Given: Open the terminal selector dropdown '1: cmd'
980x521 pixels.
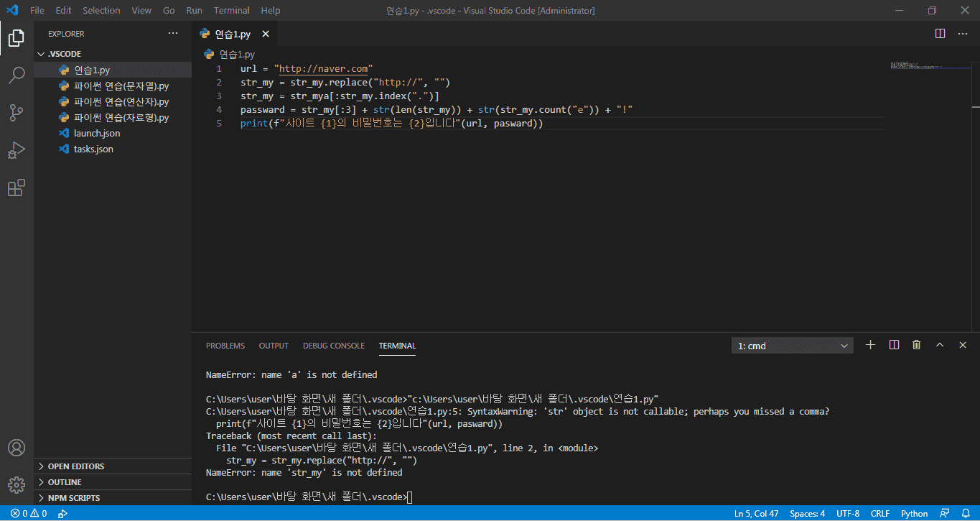Looking at the screenshot, I should (x=792, y=346).
